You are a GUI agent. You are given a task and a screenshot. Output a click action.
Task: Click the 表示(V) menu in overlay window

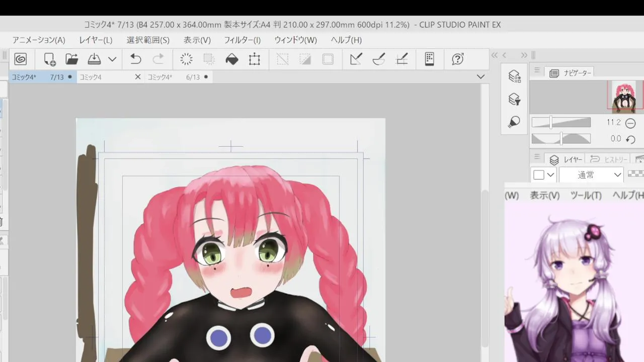544,196
